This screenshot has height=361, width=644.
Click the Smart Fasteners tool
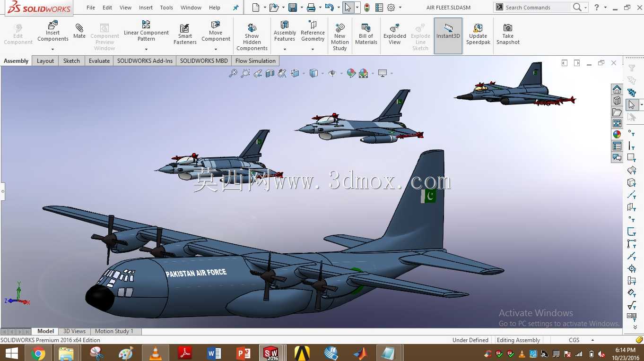pyautogui.click(x=185, y=34)
